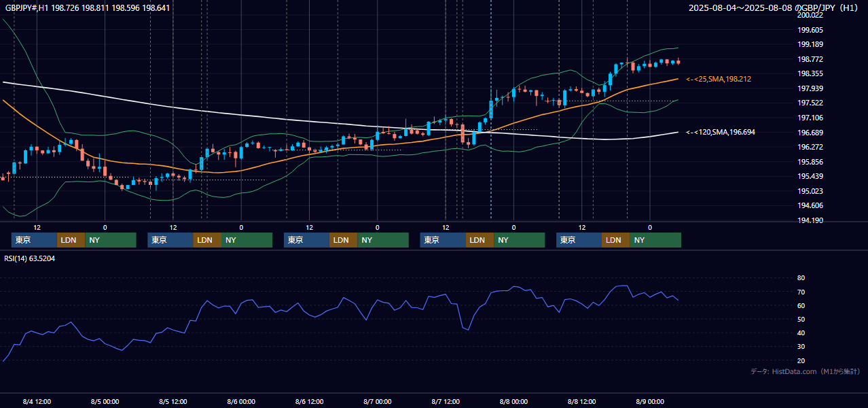Click the 197.522 price axis label

(x=810, y=103)
